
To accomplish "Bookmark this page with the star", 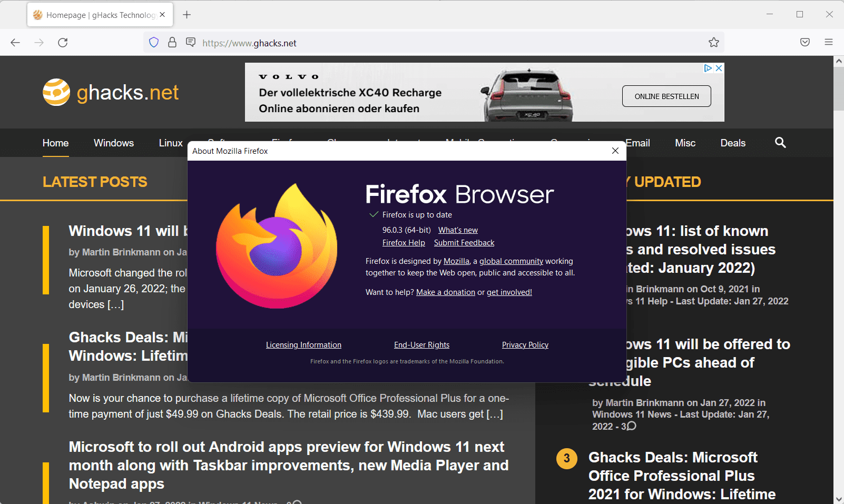I will [714, 43].
